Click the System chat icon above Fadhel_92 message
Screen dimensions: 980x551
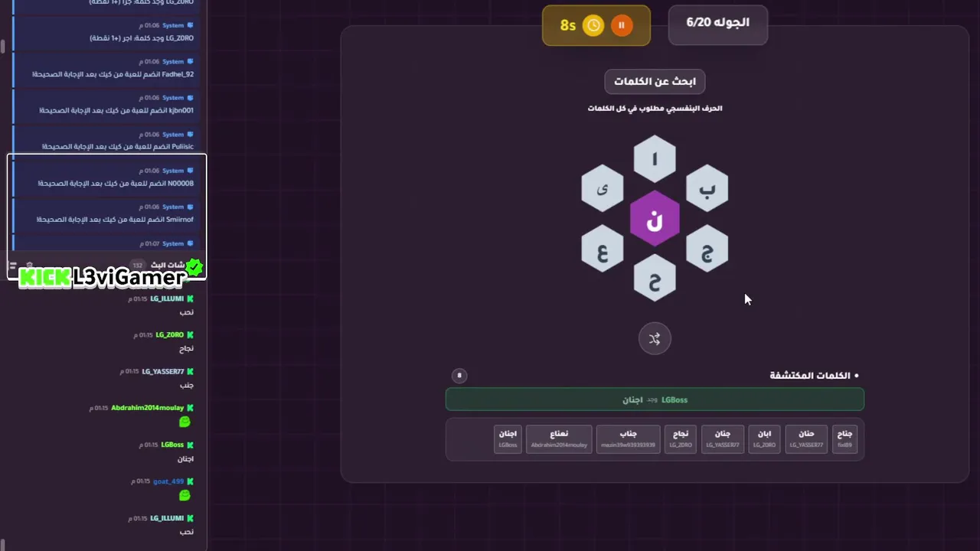[x=191, y=61]
